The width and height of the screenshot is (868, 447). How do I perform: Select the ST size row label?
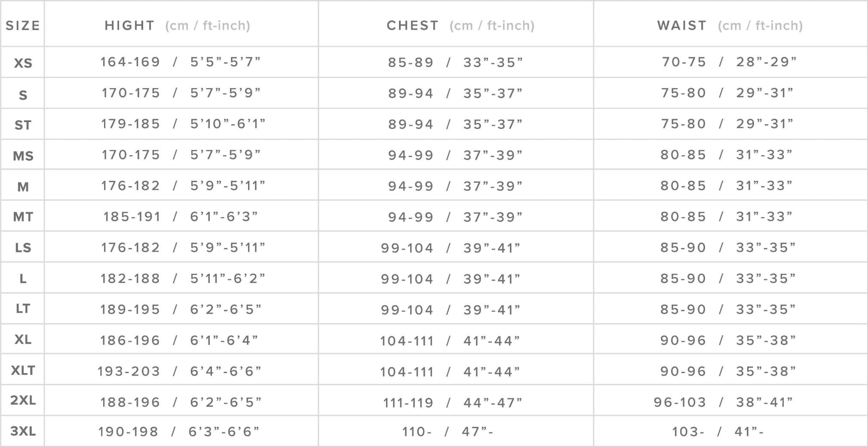click(23, 125)
